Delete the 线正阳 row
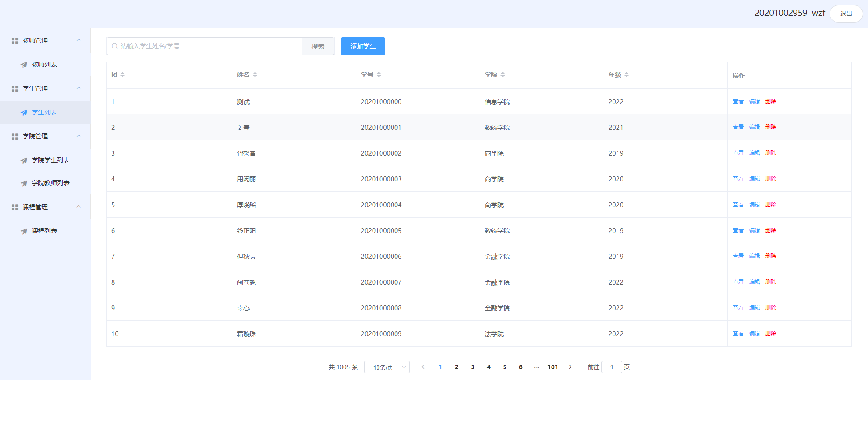Screen dimensions: 868x424 pyautogui.click(x=771, y=230)
